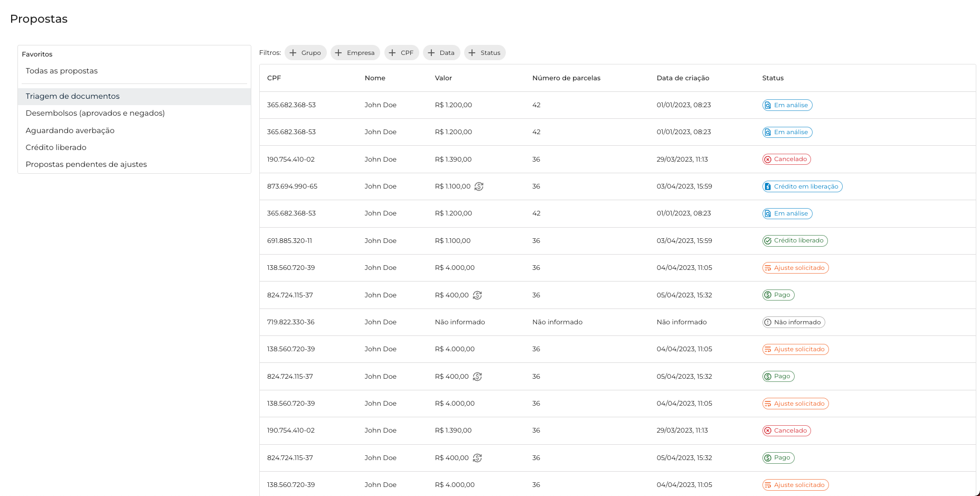
Task: Click the Não informado warning badge
Action: (x=793, y=322)
